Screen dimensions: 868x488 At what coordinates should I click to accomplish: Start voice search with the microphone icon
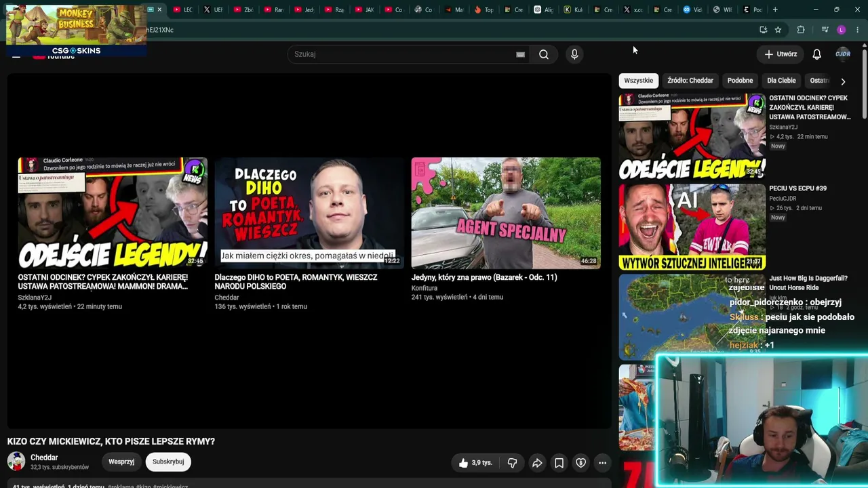pyautogui.click(x=574, y=54)
